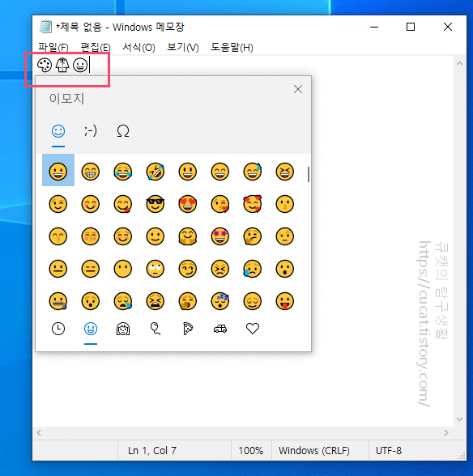Insert the hugging face emoji

tap(188, 236)
